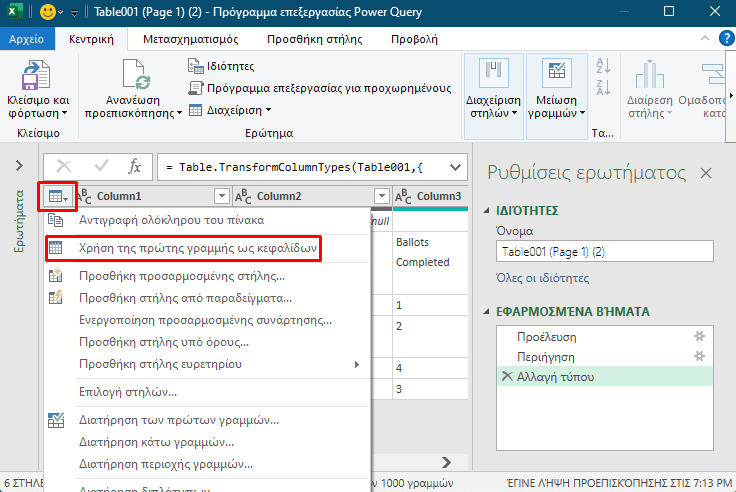Expand the Κλείσιμο και φόρτωση dropdown arrow

pos(65,113)
